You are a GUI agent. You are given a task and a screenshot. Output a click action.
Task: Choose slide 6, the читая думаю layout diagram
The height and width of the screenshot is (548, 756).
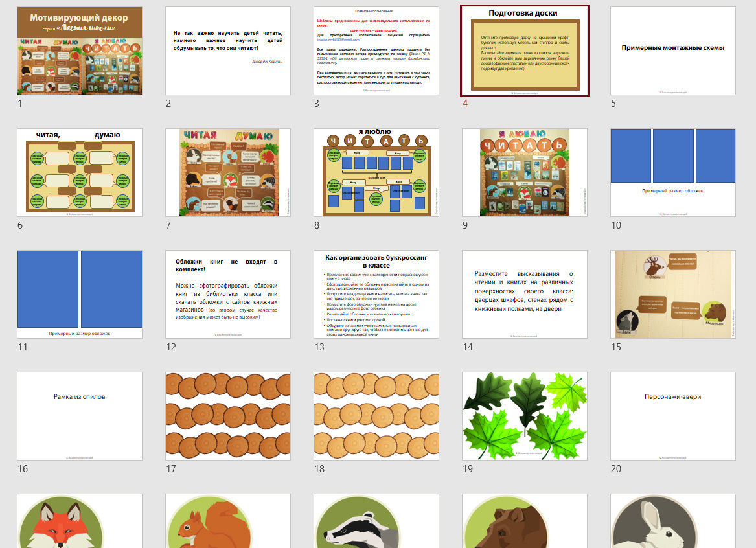tap(80, 172)
